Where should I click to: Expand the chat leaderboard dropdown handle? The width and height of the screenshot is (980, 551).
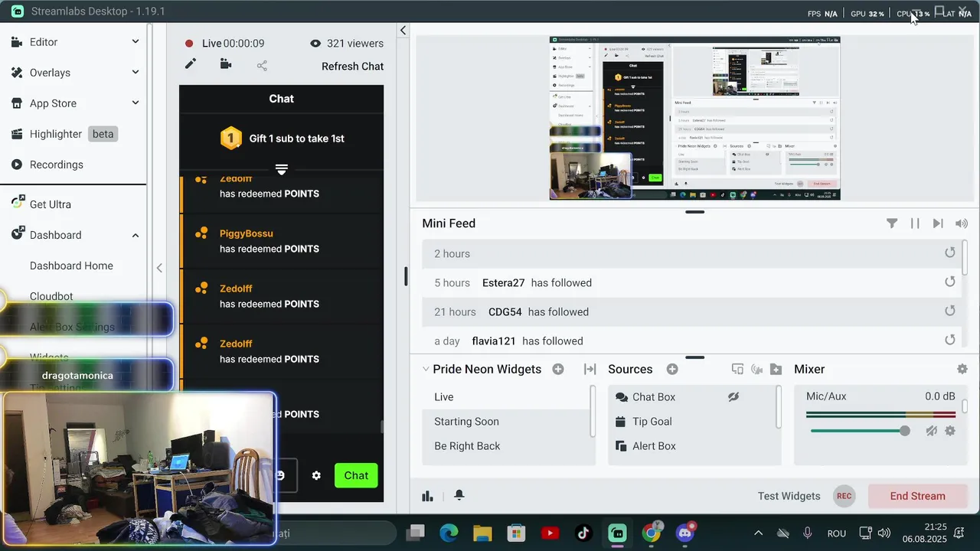pyautogui.click(x=281, y=169)
